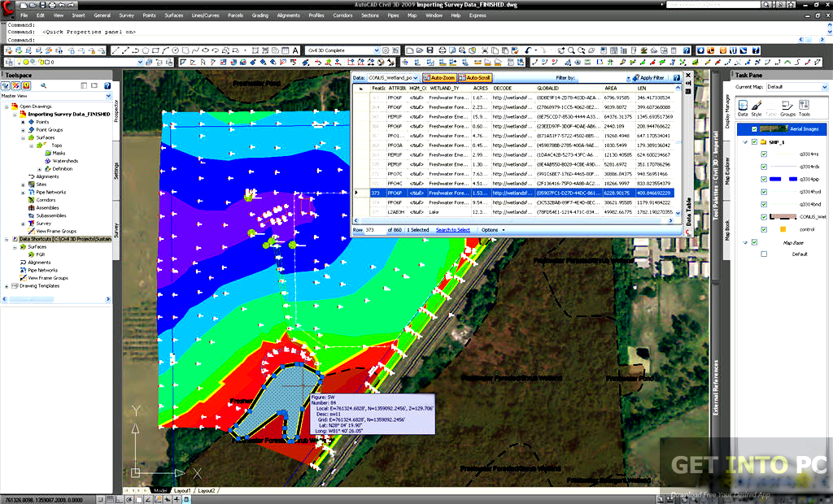The image size is (833, 504).
Task: Toggle control layer checkbox
Action: 764,229
